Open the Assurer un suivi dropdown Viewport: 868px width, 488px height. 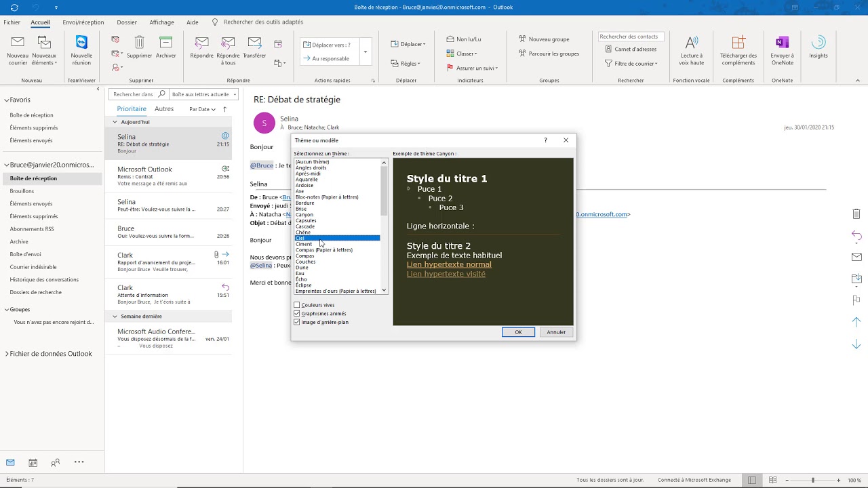click(x=472, y=68)
